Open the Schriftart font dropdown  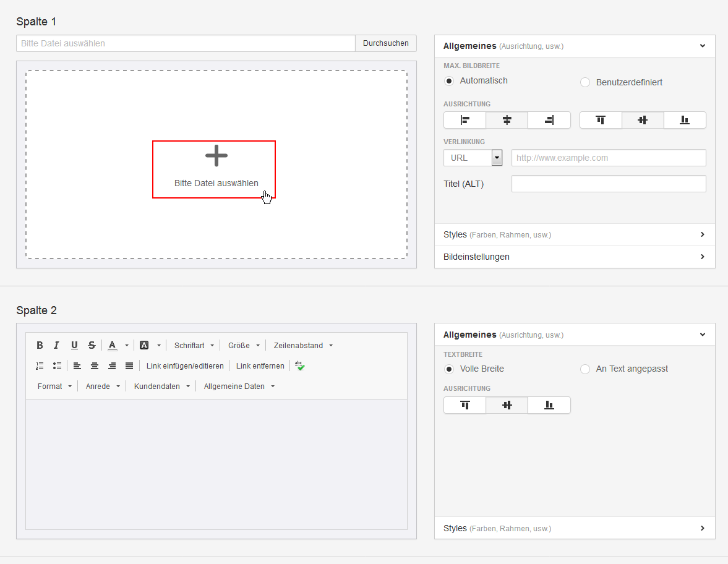tap(194, 345)
